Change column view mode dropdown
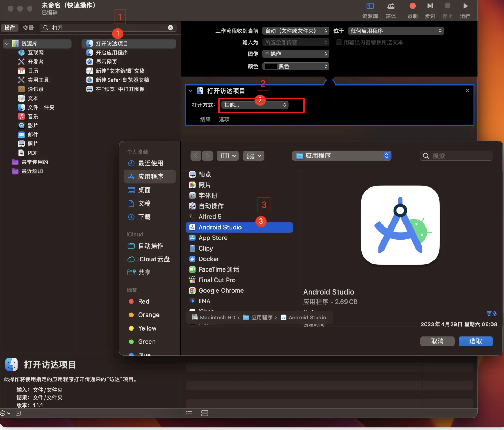The height and width of the screenshot is (430, 504). (x=228, y=156)
